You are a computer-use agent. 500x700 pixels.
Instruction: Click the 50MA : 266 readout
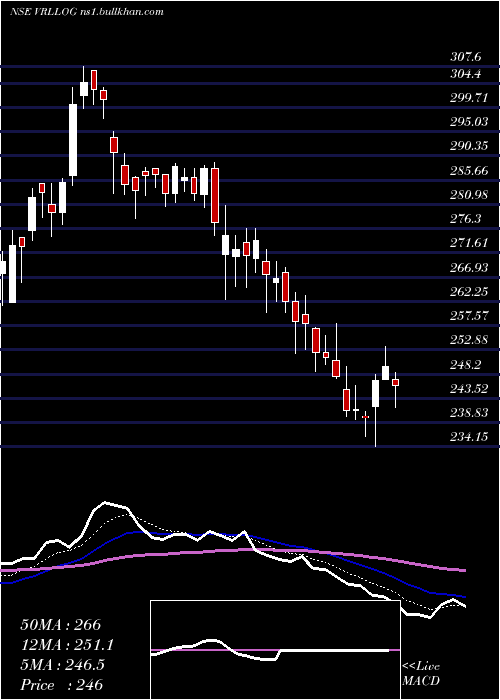(x=61, y=625)
